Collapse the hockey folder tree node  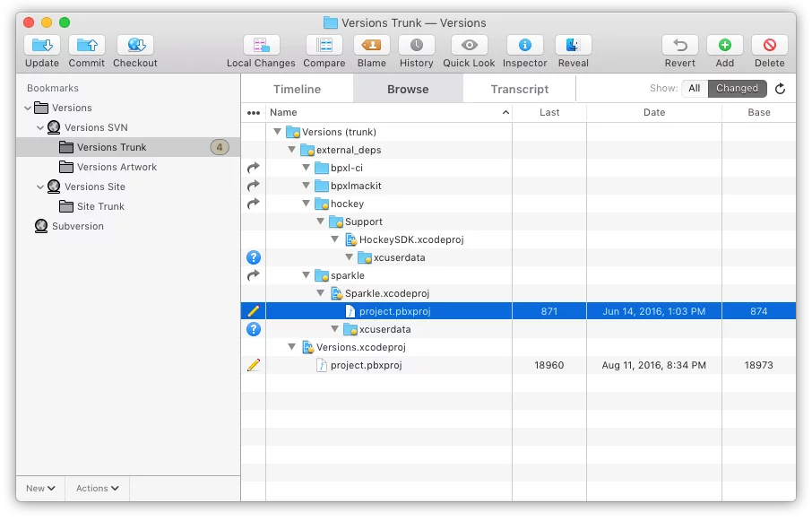coord(307,204)
